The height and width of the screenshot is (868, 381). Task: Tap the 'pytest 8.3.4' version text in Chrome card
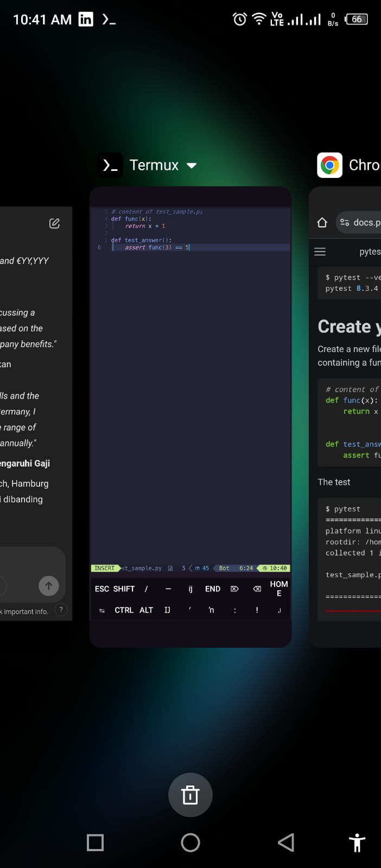click(352, 289)
